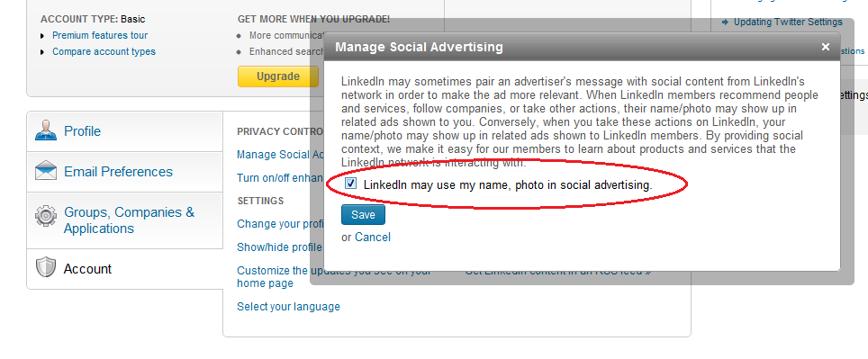This screenshot has width=868, height=359.
Task: Uncheck LinkedIn may use my name checkbox
Action: (350, 184)
